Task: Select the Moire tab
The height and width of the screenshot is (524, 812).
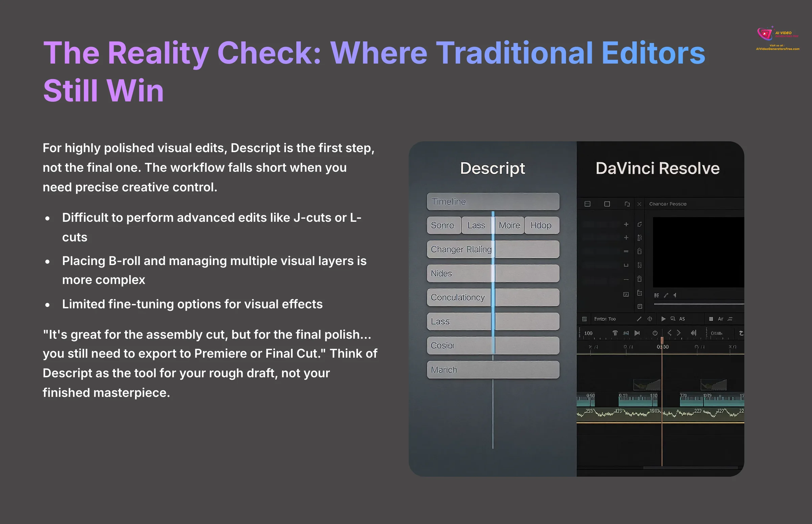Action: [509, 225]
